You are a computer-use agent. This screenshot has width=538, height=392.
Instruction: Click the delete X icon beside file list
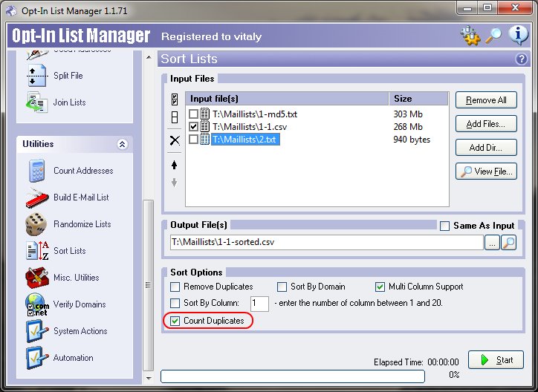point(175,140)
